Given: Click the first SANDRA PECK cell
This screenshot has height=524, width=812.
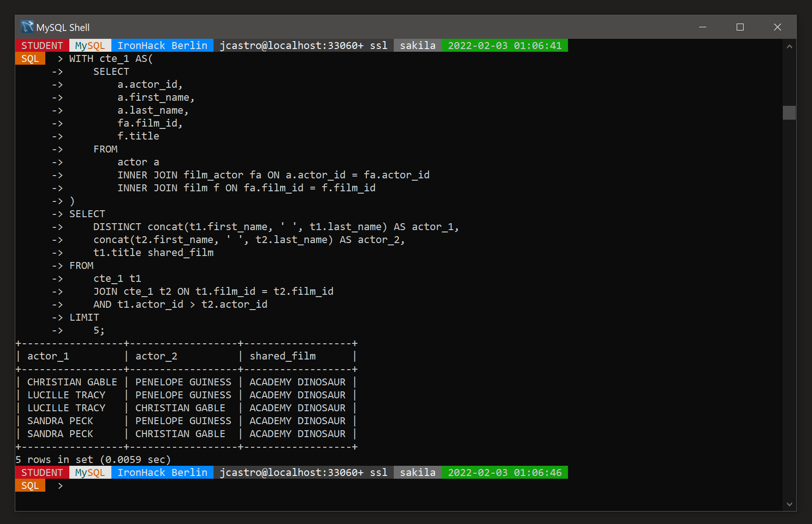Looking at the screenshot, I should [60, 421].
